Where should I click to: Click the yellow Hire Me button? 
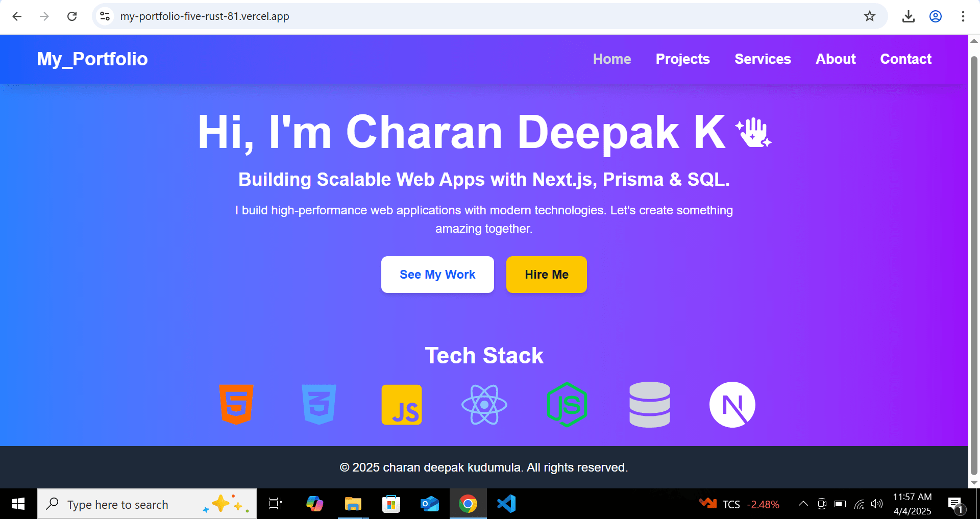point(547,275)
